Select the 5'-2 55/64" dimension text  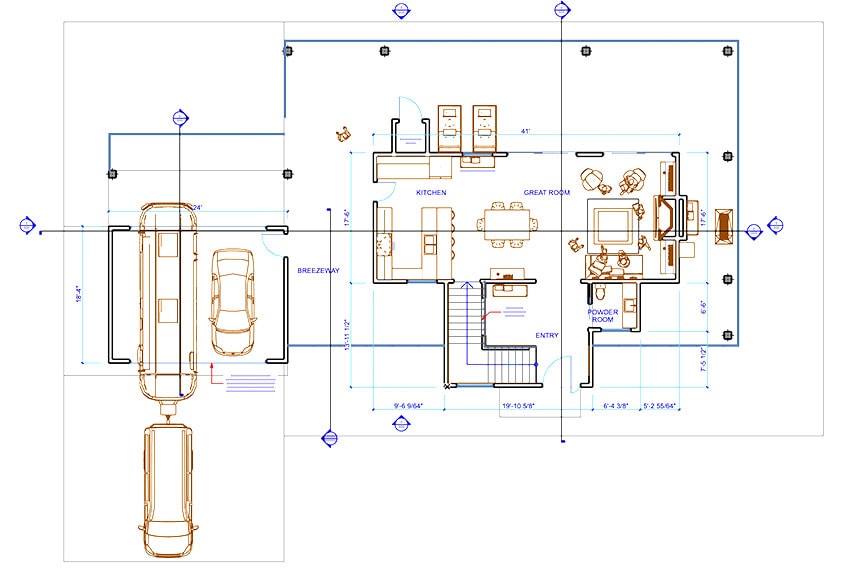pos(660,405)
